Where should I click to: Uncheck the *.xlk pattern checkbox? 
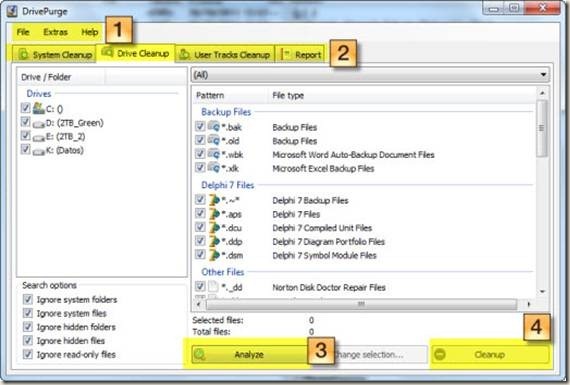coord(200,167)
